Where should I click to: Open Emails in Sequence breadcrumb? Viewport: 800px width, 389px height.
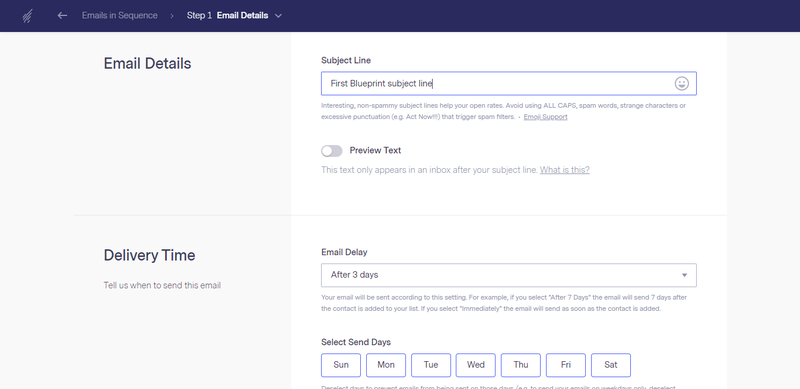[119, 15]
